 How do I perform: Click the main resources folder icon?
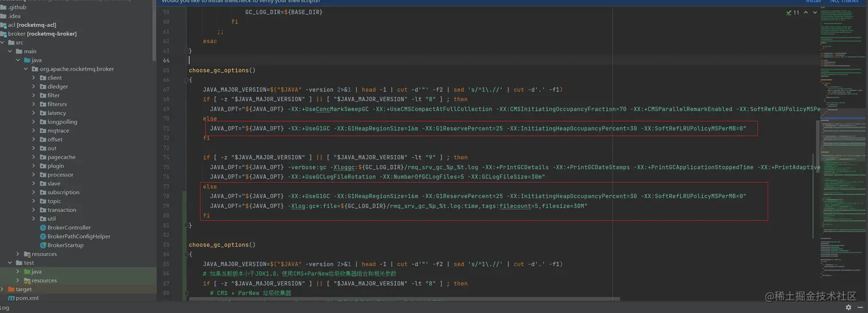click(26, 254)
